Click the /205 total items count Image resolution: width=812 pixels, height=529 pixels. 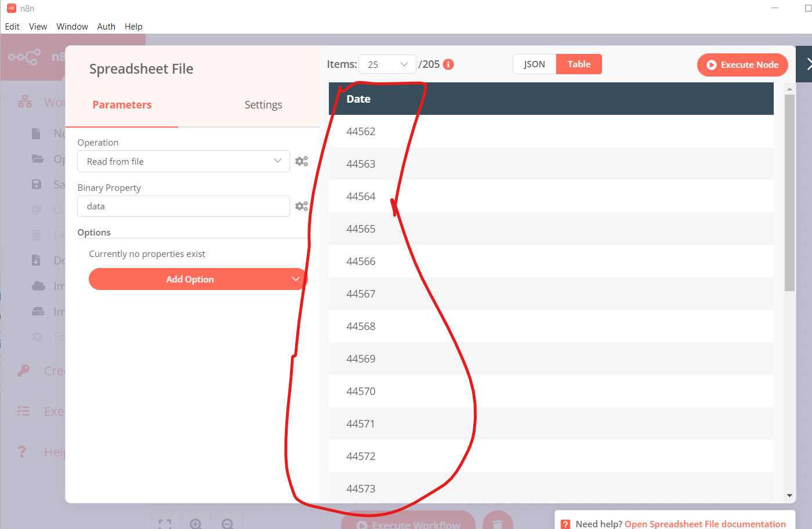pos(429,64)
